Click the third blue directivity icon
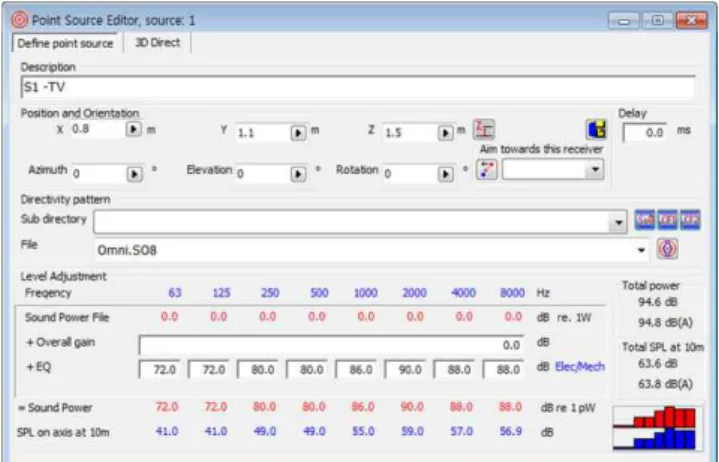This screenshot has width=719, height=462. [x=690, y=220]
